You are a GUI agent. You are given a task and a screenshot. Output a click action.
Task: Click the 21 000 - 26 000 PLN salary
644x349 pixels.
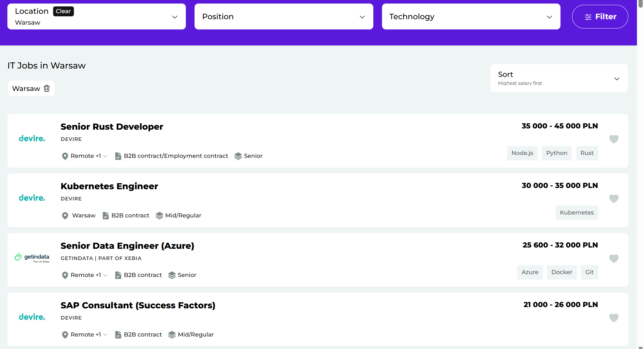561,305
